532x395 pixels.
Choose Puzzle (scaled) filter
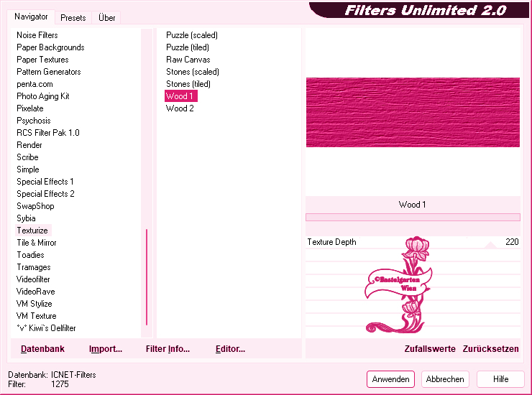[x=192, y=35]
